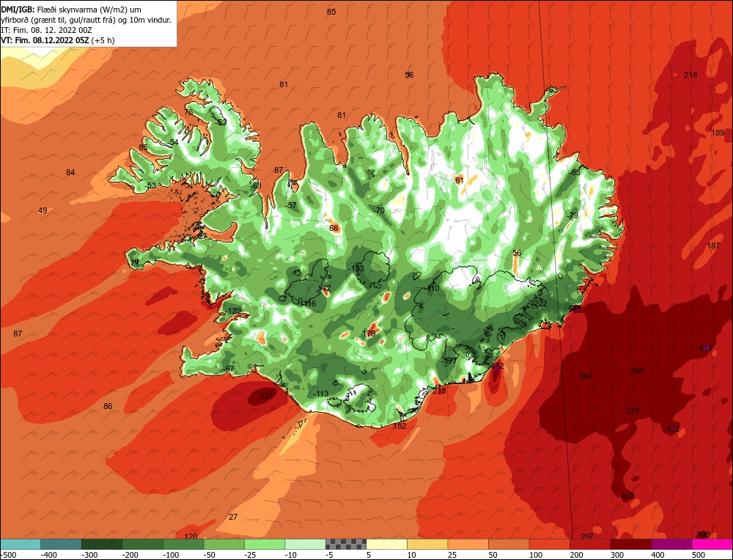Viewport: 733px width, 560px height.
Task: Click the '-129' value in western Iceland
Action: [233, 312]
